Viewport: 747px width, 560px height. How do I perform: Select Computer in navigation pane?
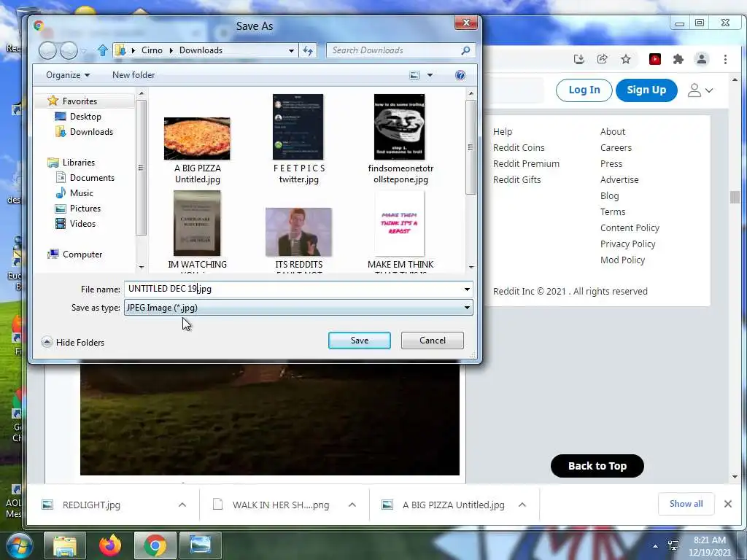82,254
